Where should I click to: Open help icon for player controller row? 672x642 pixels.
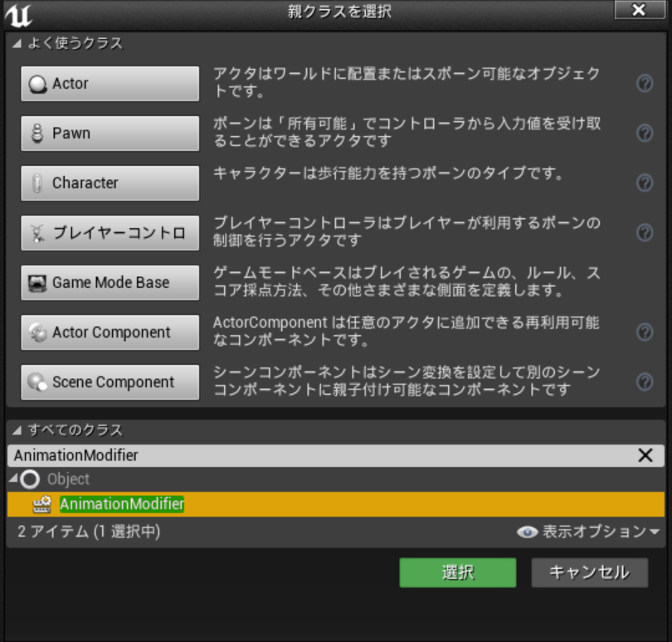[x=645, y=232]
